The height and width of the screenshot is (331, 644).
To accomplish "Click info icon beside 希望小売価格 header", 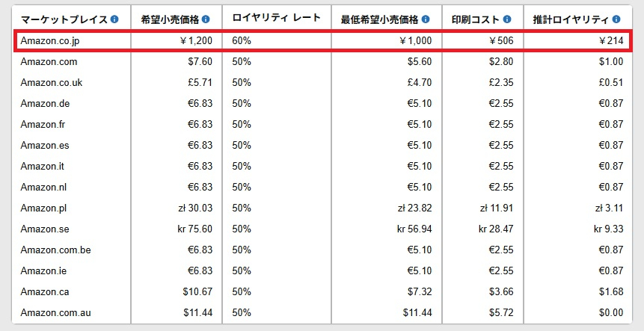I will coord(206,19).
